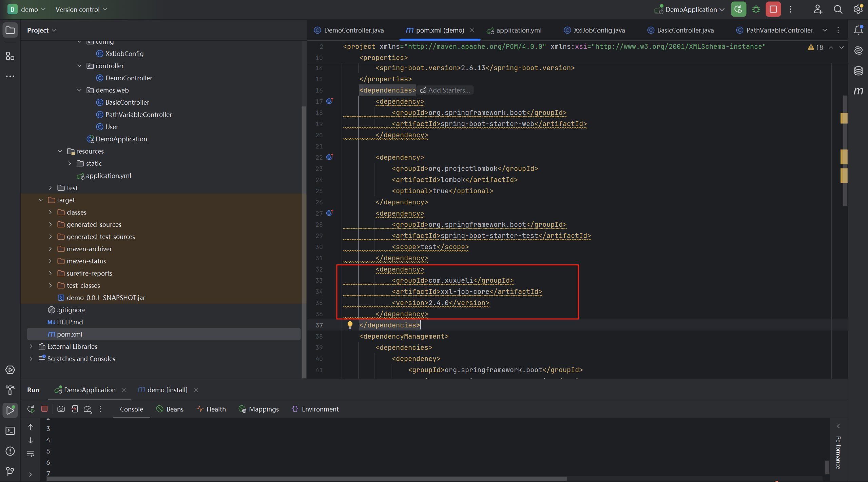Click gutter bean icon at line 27

pyautogui.click(x=330, y=213)
